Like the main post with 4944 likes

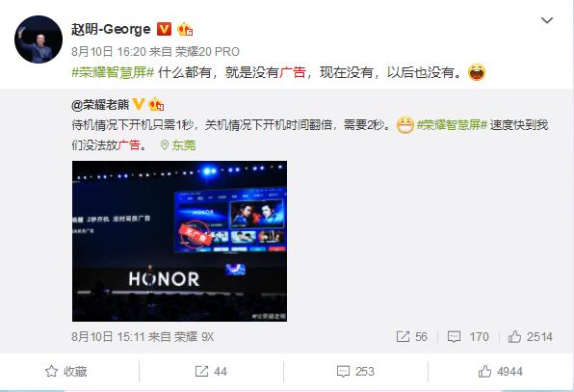point(501,372)
